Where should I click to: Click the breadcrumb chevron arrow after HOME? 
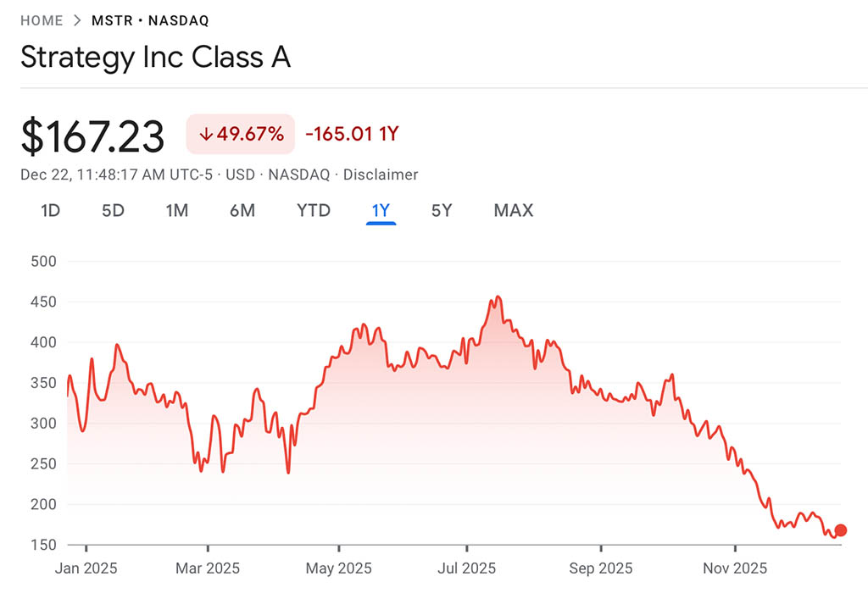click(77, 20)
